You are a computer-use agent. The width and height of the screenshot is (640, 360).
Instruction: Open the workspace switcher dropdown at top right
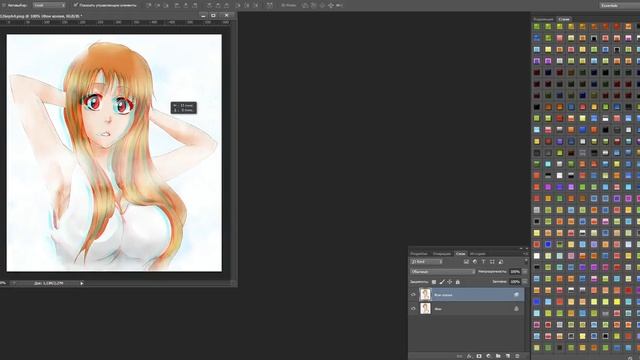click(x=620, y=5)
